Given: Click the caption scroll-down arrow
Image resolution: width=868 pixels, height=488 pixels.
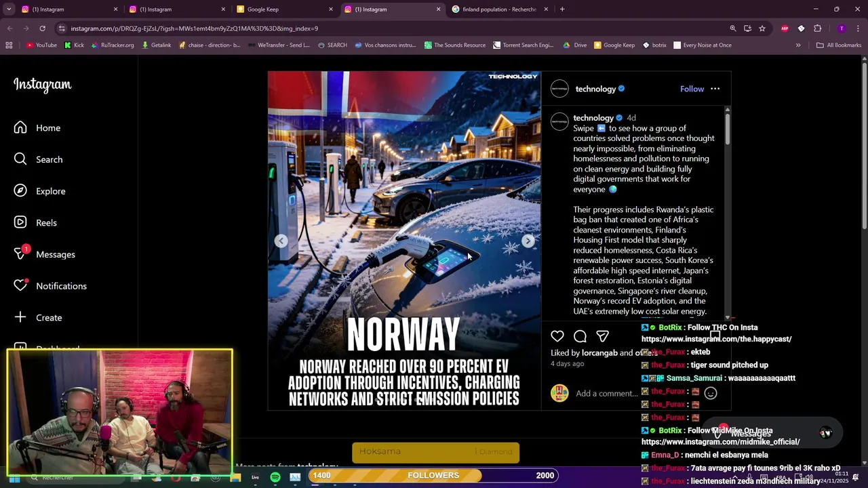Looking at the screenshot, I should point(728,317).
